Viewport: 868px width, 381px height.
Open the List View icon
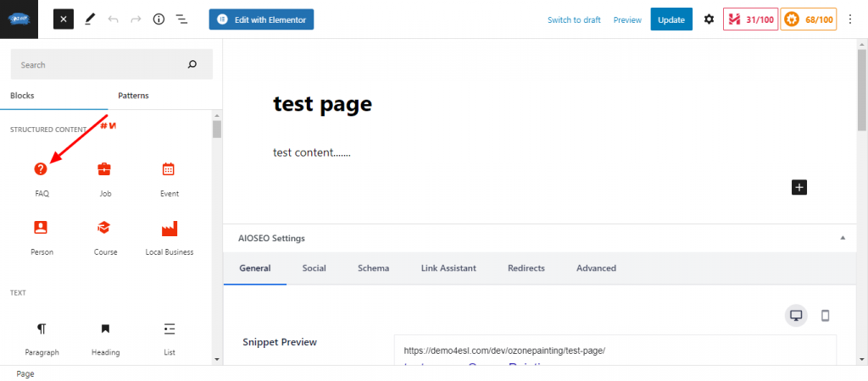(181, 19)
